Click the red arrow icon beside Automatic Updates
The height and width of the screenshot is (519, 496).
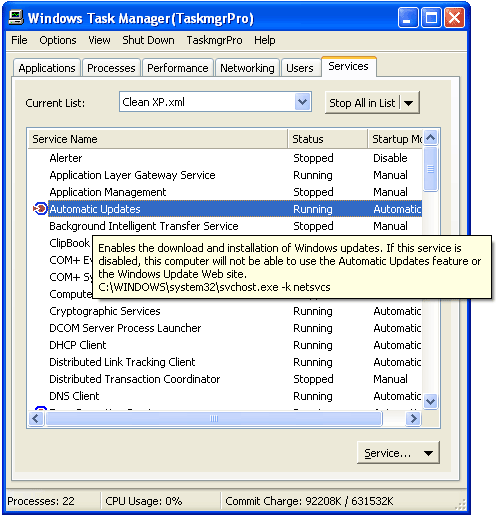[40, 209]
